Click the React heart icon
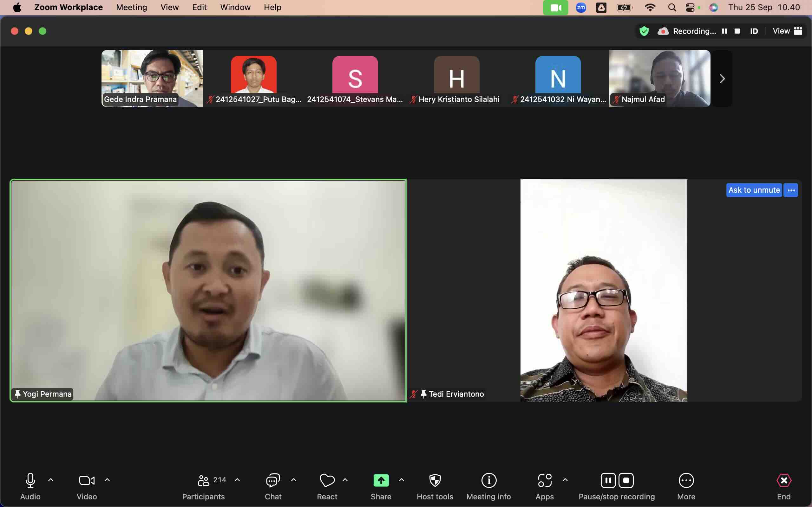Viewport: 812px width, 507px height. pos(327,480)
